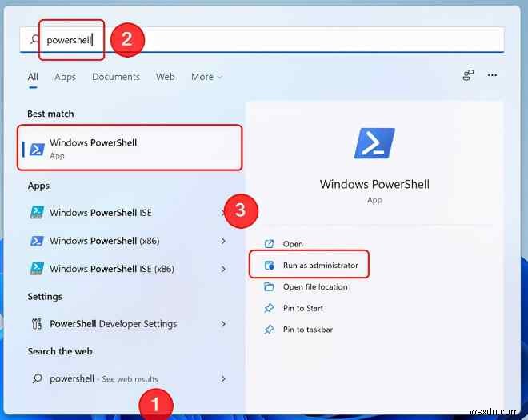Switch to the Apps tab
The image size is (528, 420).
pos(65,77)
